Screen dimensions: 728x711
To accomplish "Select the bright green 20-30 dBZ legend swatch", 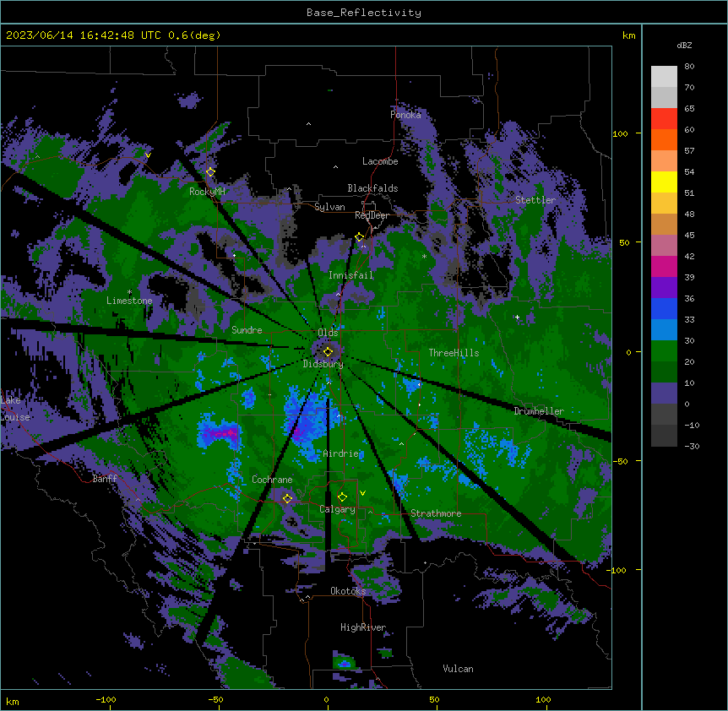I will (664, 351).
